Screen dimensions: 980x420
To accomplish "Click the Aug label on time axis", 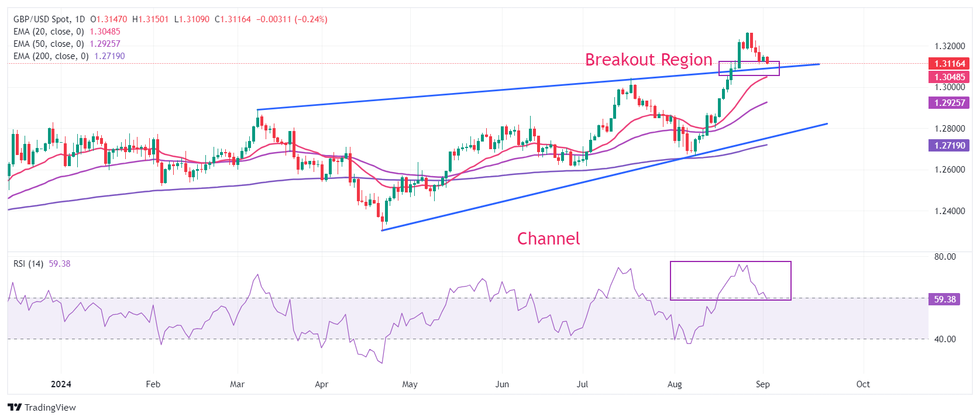I will [675, 384].
